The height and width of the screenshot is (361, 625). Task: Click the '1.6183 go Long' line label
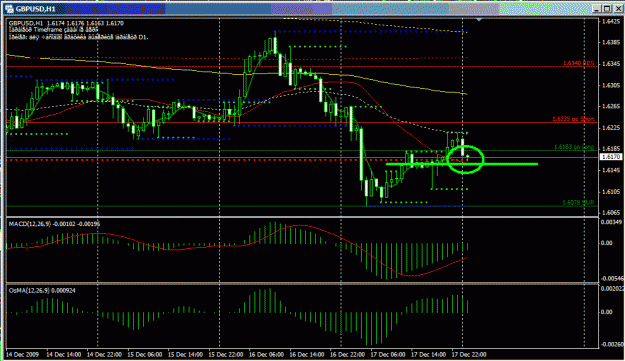pos(574,147)
